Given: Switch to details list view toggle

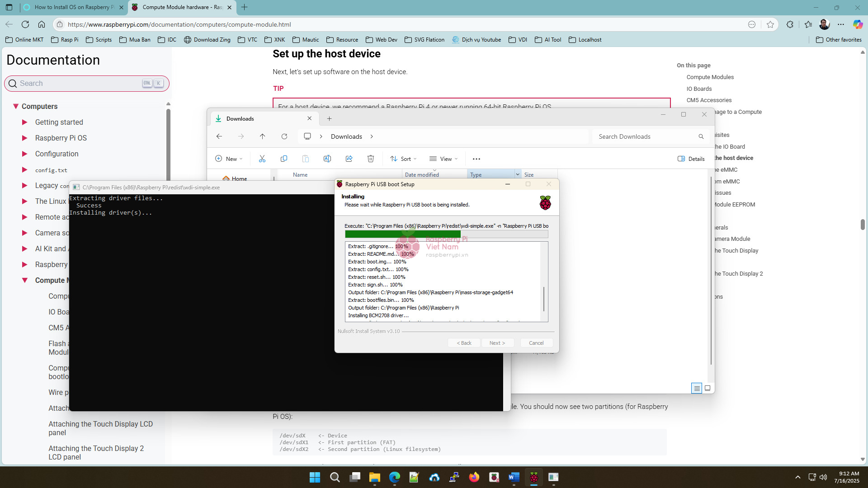Looking at the screenshot, I should tap(697, 388).
